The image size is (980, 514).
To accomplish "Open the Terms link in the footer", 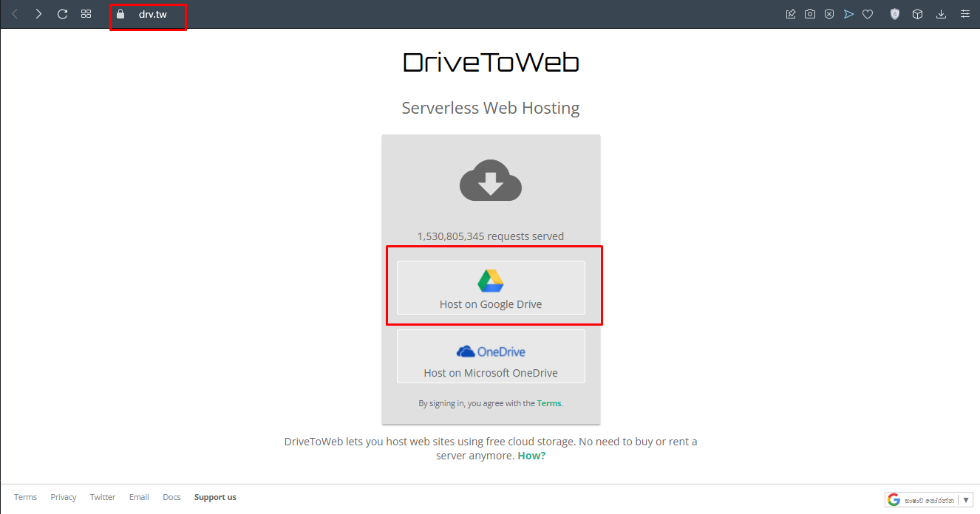I will pyautogui.click(x=25, y=497).
